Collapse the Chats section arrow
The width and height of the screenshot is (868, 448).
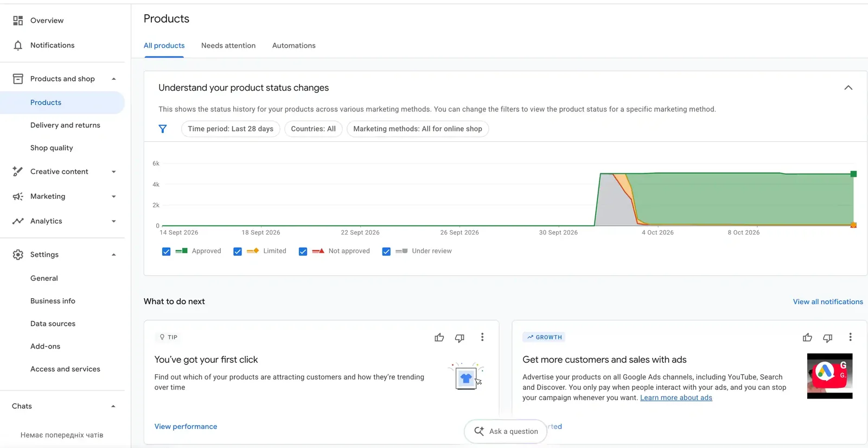pyautogui.click(x=113, y=406)
